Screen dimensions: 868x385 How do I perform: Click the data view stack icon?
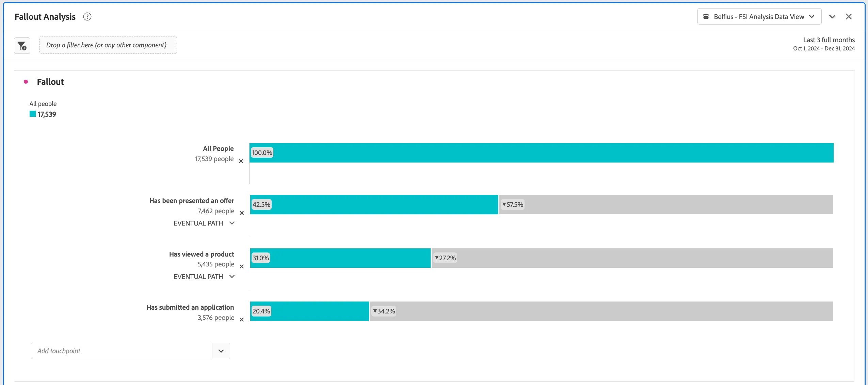706,16
